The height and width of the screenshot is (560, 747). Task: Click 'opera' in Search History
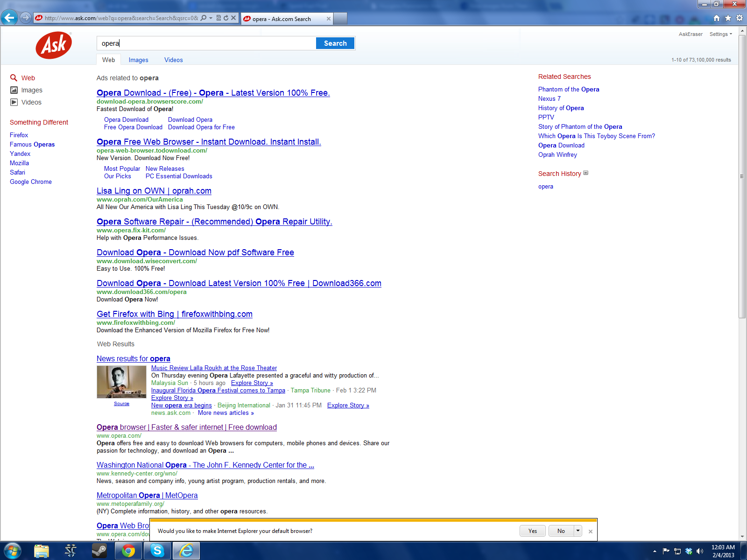point(546,186)
